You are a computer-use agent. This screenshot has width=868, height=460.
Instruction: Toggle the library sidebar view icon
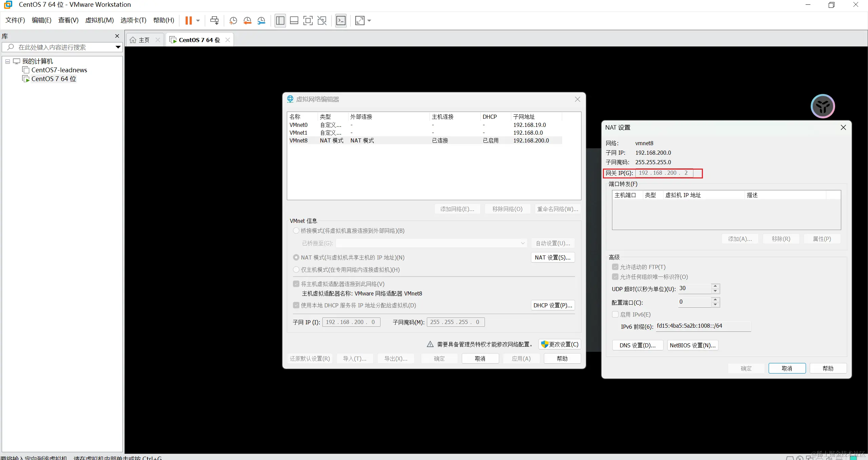(280, 21)
